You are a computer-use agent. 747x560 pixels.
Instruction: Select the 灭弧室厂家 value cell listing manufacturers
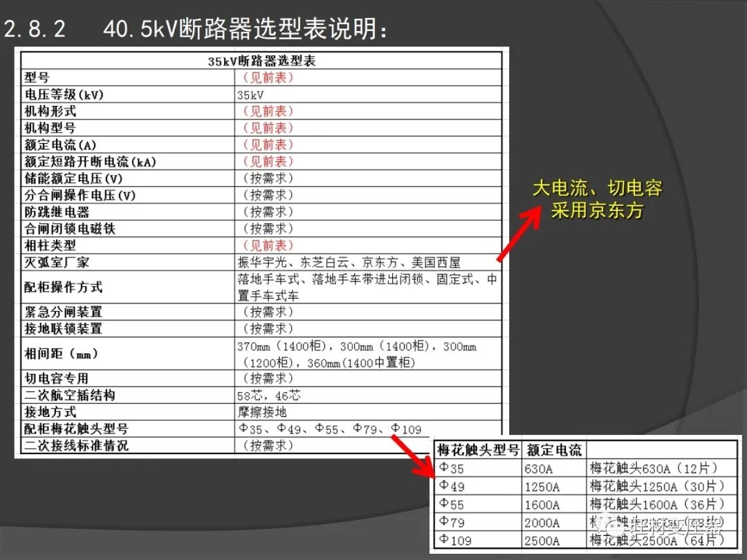[349, 262]
